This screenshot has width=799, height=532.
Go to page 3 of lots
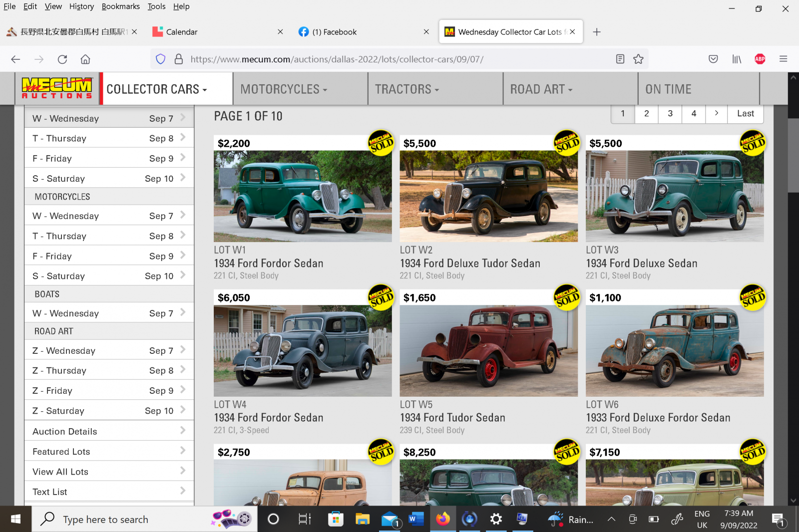click(x=670, y=114)
